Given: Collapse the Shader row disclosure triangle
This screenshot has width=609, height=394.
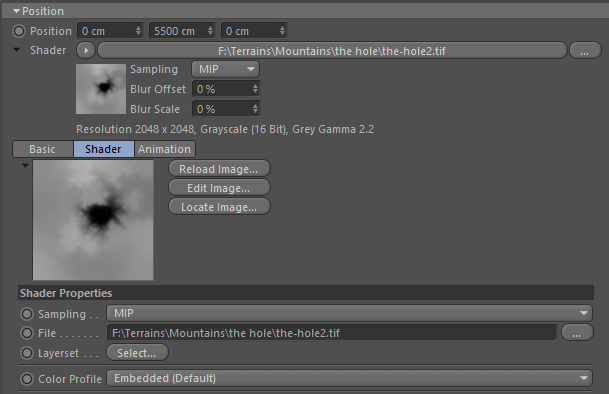Looking at the screenshot, I should coord(16,50).
